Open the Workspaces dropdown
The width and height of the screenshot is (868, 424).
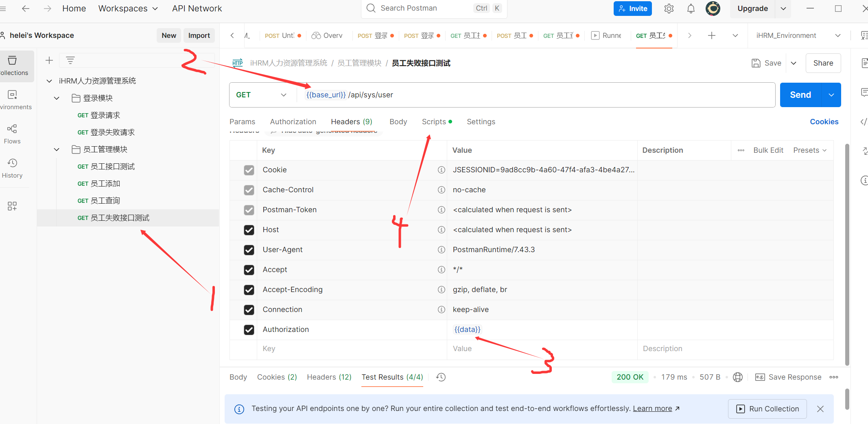tap(128, 9)
